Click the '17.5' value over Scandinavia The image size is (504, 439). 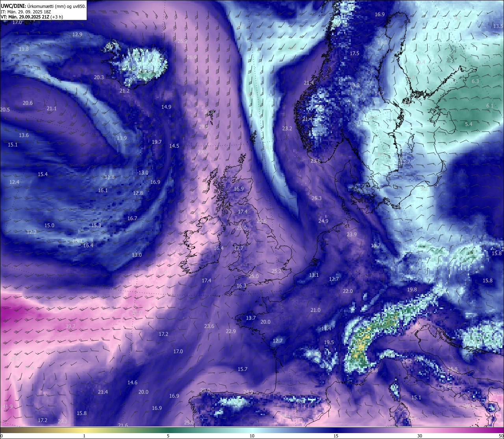[x=354, y=54]
